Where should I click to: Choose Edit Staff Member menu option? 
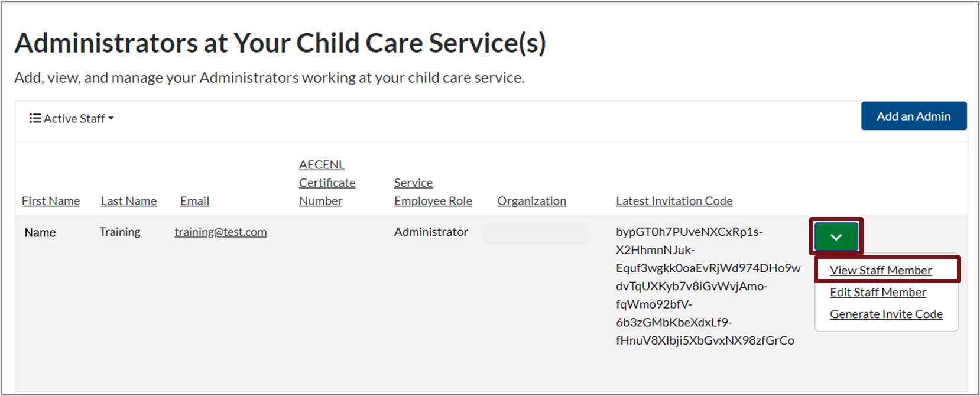(878, 292)
